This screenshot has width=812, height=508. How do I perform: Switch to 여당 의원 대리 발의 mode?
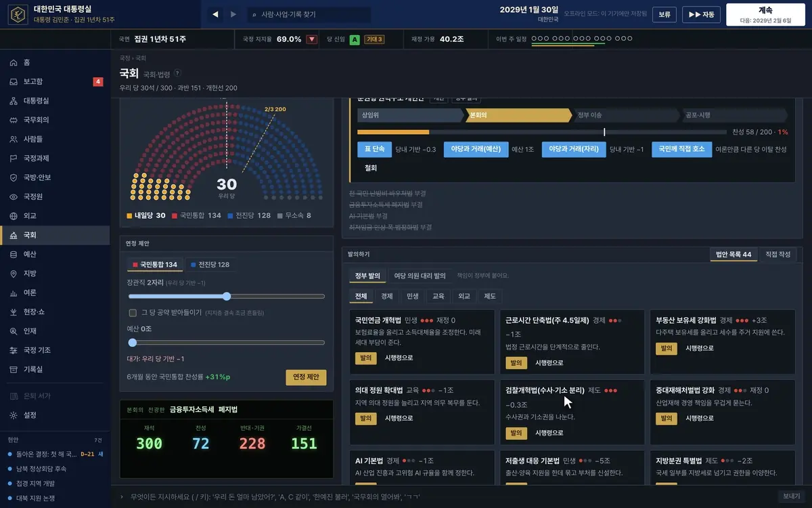420,276
